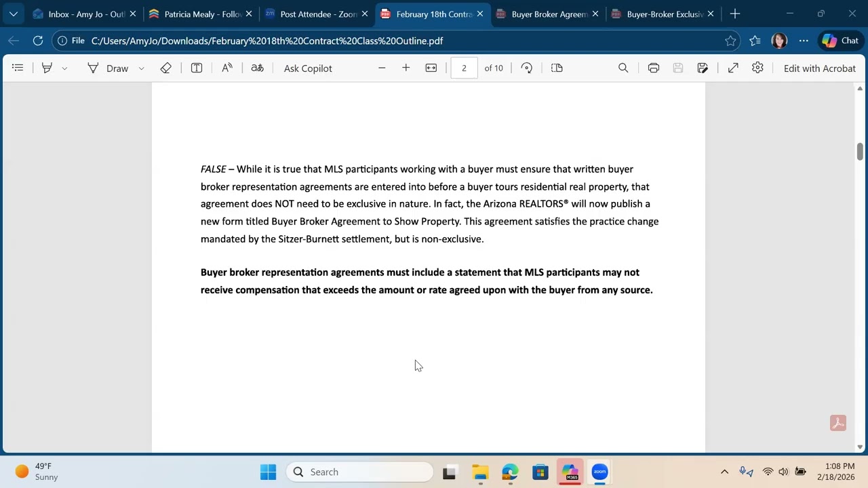Expand the highlight color options arrow

(x=64, y=68)
